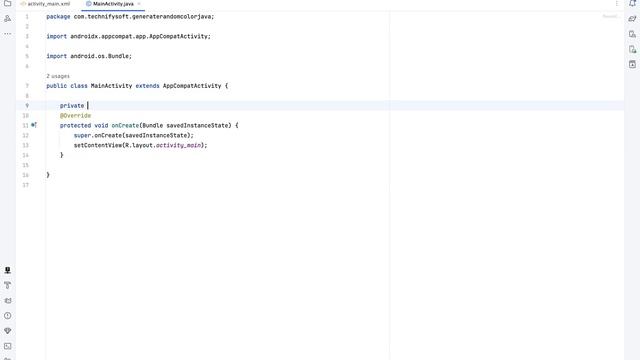Switch to the activity_main.xml tab

(45, 4)
